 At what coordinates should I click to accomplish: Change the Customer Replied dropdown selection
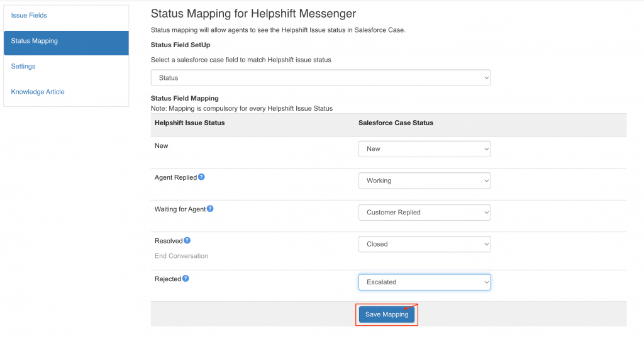click(425, 213)
